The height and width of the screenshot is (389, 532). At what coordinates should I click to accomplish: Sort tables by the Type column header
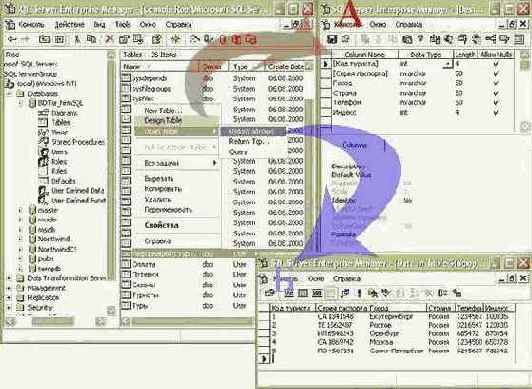point(247,67)
